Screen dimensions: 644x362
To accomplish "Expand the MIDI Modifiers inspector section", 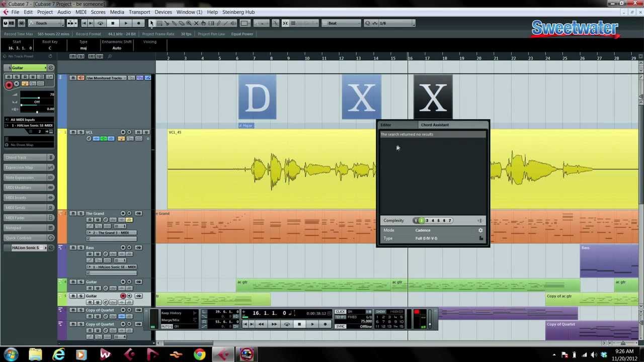I will click(29, 188).
